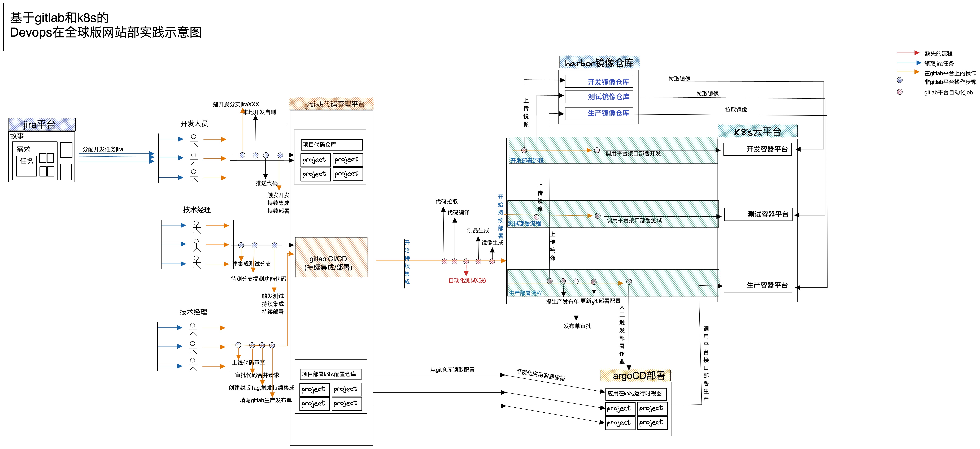Click the 审批代码合并请求 label

click(x=257, y=375)
